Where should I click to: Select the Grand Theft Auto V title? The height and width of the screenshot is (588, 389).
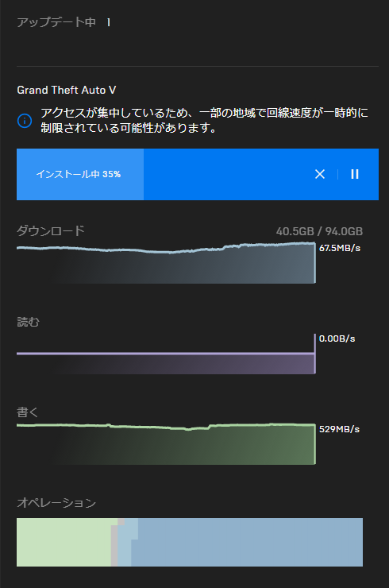click(x=67, y=90)
